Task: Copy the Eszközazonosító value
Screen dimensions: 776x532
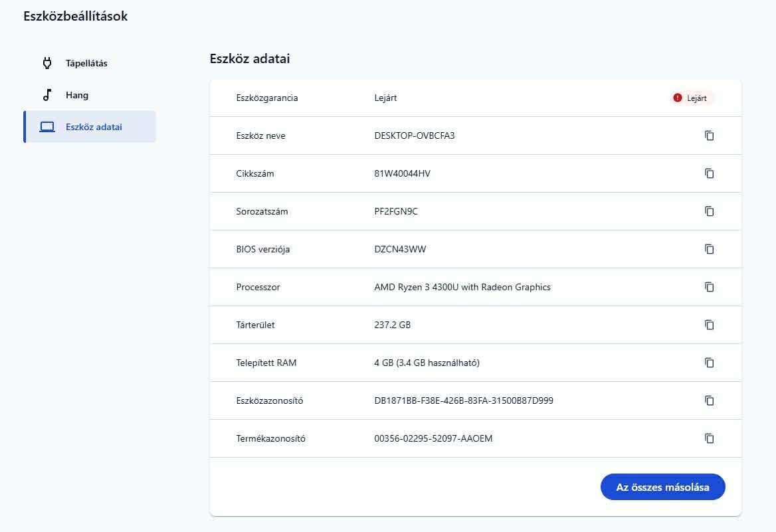Action: click(x=709, y=400)
